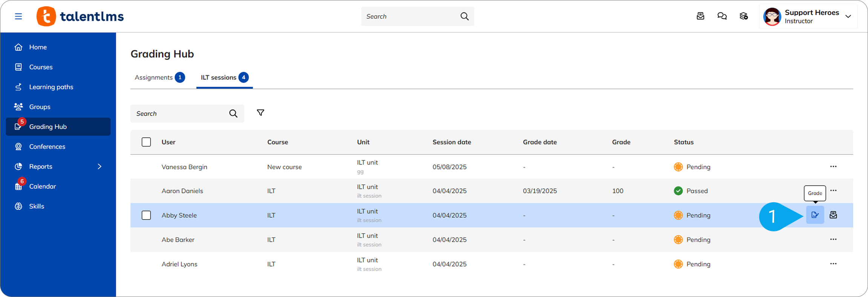The height and width of the screenshot is (297, 868).
Task: Click the message icon in Abby Steele's row
Action: [x=833, y=215]
